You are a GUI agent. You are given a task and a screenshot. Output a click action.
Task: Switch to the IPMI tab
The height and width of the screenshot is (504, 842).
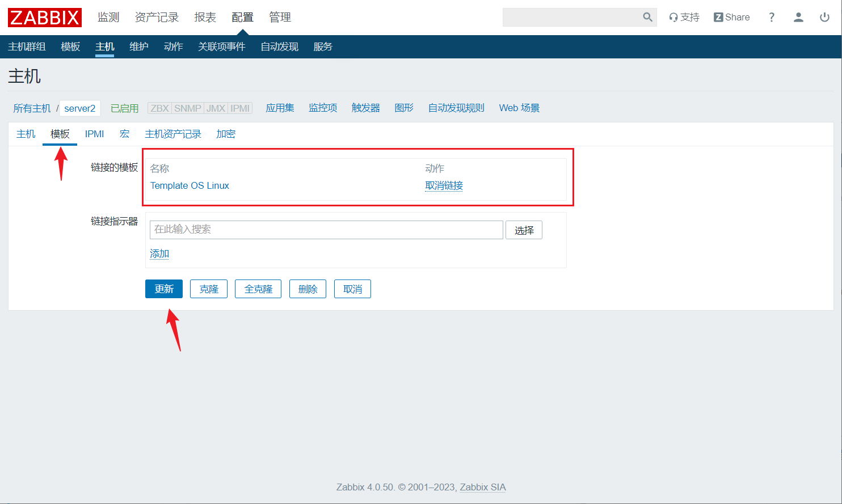click(94, 134)
